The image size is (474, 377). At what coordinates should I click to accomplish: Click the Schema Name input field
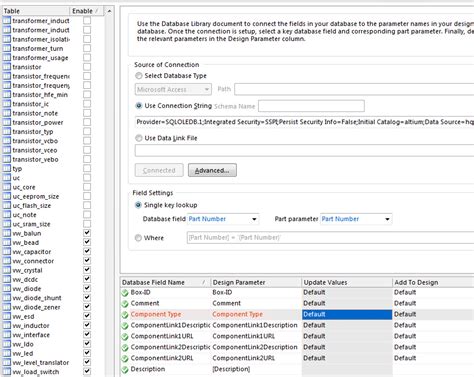(311, 106)
